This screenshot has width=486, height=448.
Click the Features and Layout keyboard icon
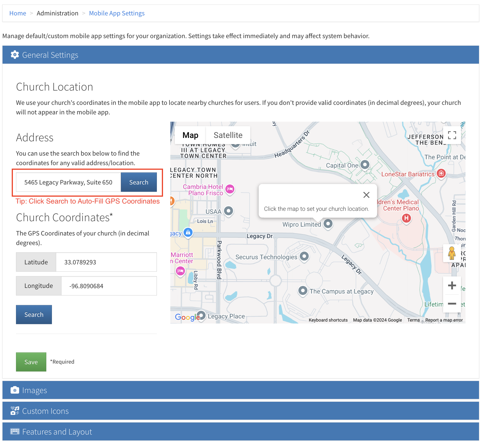(15, 431)
